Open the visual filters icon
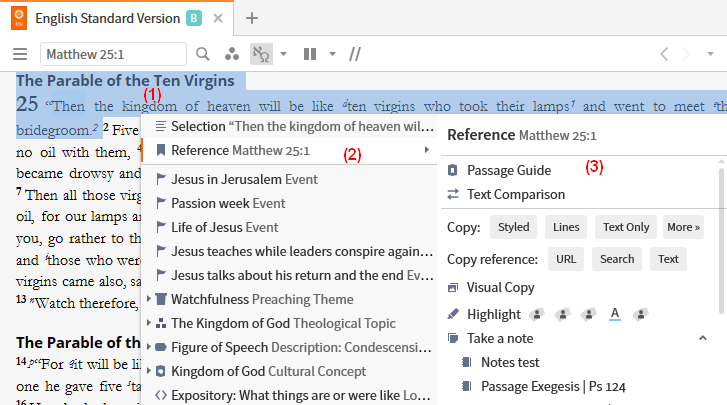Image resolution: width=727 pixels, height=405 pixels. pos(231,54)
